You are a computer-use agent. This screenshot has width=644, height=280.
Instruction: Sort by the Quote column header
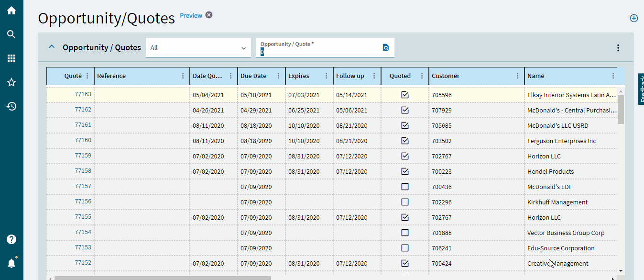click(x=73, y=76)
